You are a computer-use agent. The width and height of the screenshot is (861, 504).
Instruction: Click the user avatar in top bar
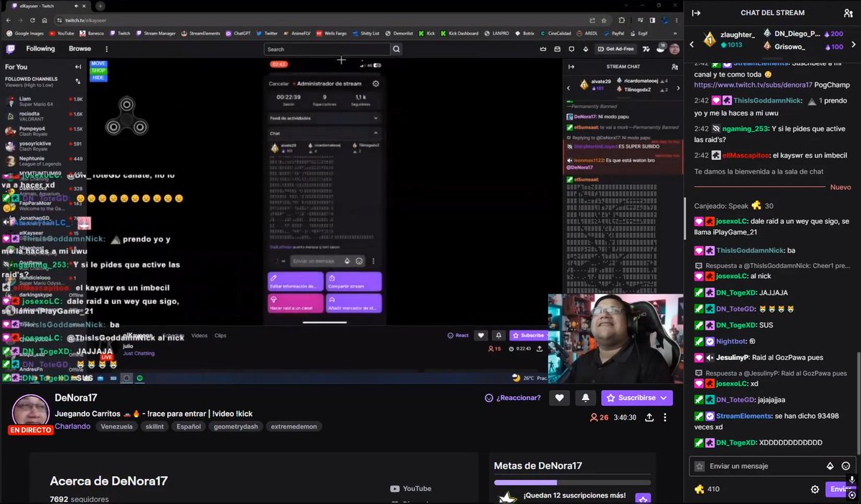[675, 49]
